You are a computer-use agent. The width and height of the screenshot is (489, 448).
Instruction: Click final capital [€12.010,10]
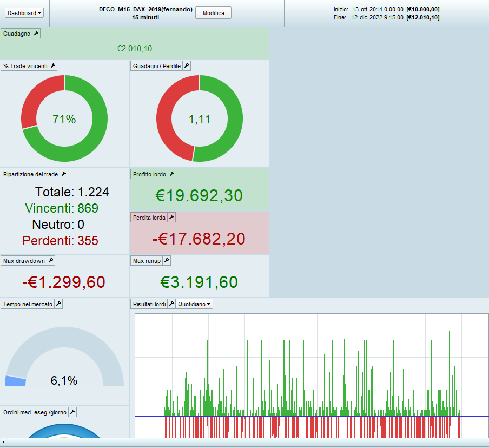coord(423,17)
